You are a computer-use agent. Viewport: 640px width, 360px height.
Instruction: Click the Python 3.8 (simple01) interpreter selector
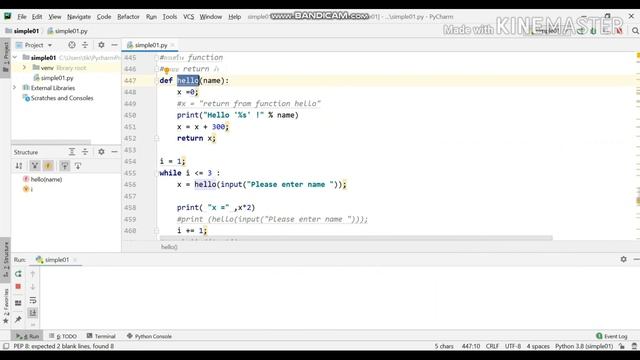(584, 346)
